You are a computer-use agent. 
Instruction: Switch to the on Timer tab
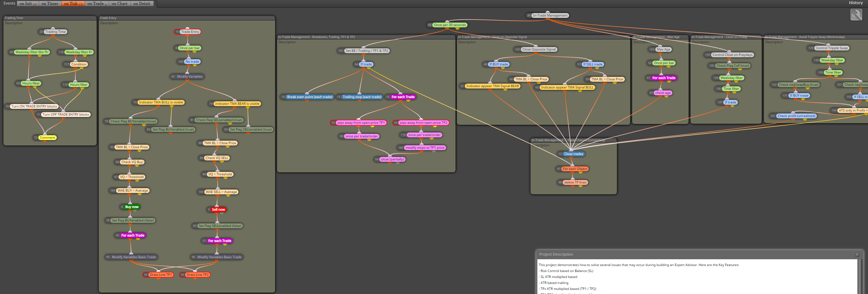(50, 4)
